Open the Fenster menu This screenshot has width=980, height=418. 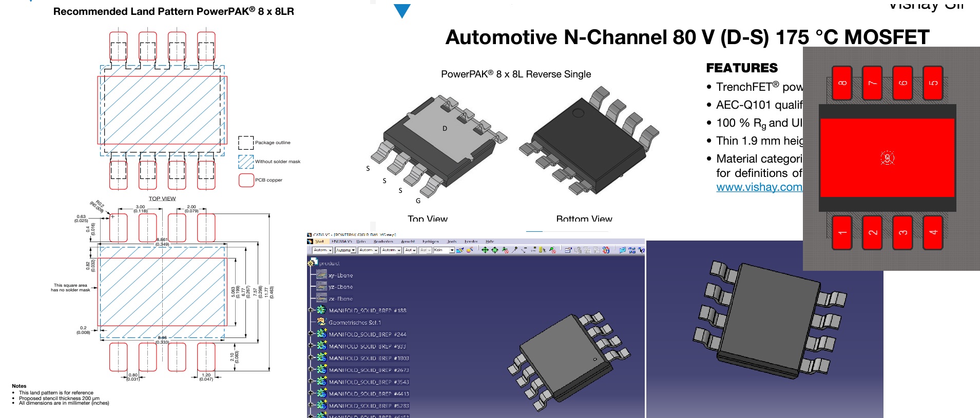471,241
